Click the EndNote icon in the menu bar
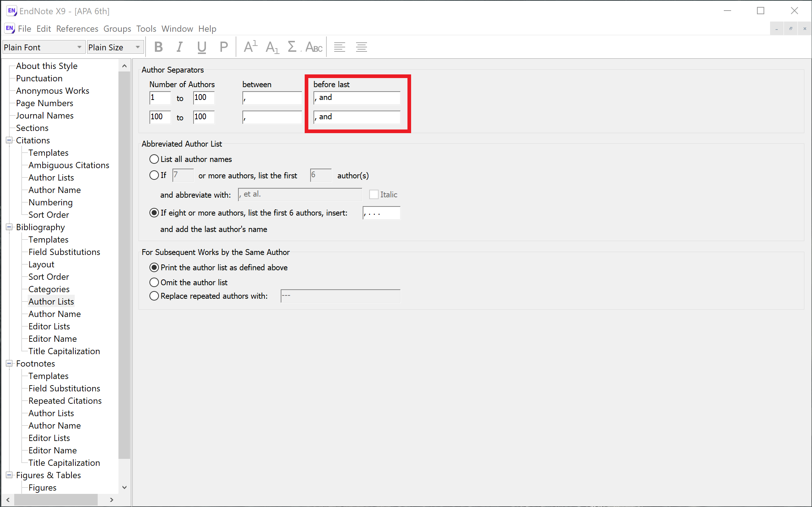 (x=9, y=28)
